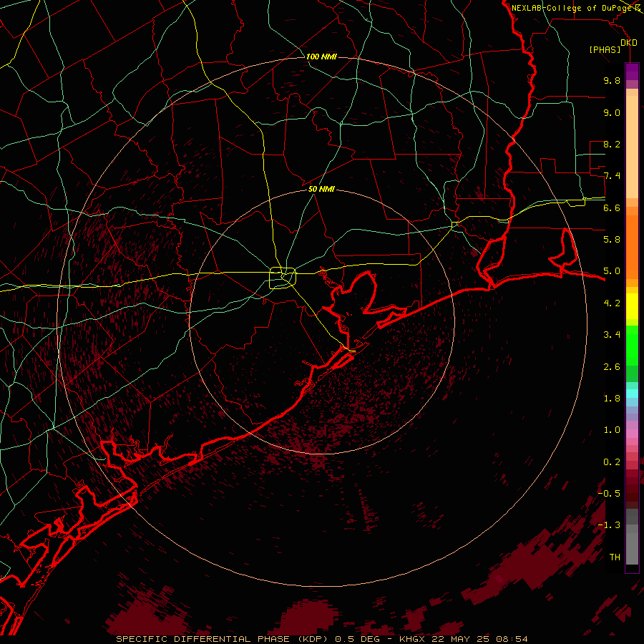644x644 pixels.
Task: Select the -0.5 value on the color scale
Action: 609,494
